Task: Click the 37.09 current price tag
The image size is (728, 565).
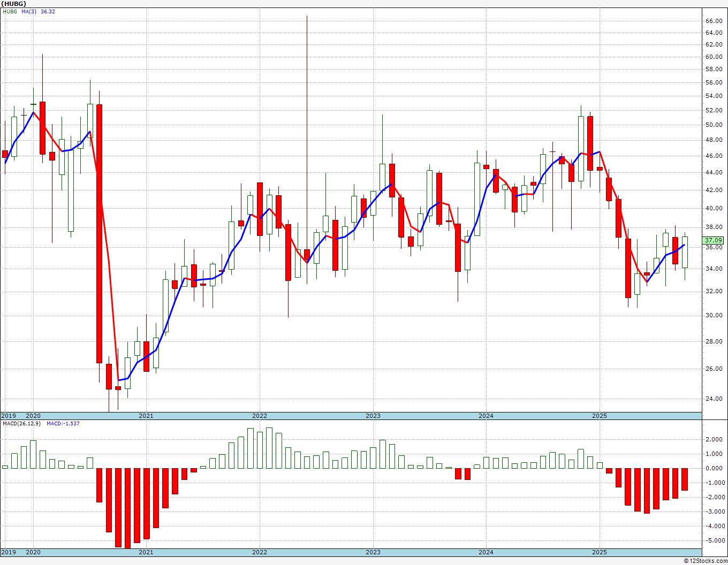Action: pos(714,240)
